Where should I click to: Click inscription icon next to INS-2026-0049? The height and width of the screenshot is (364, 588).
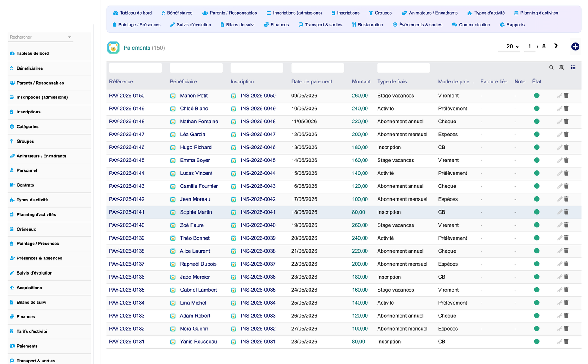(234, 109)
